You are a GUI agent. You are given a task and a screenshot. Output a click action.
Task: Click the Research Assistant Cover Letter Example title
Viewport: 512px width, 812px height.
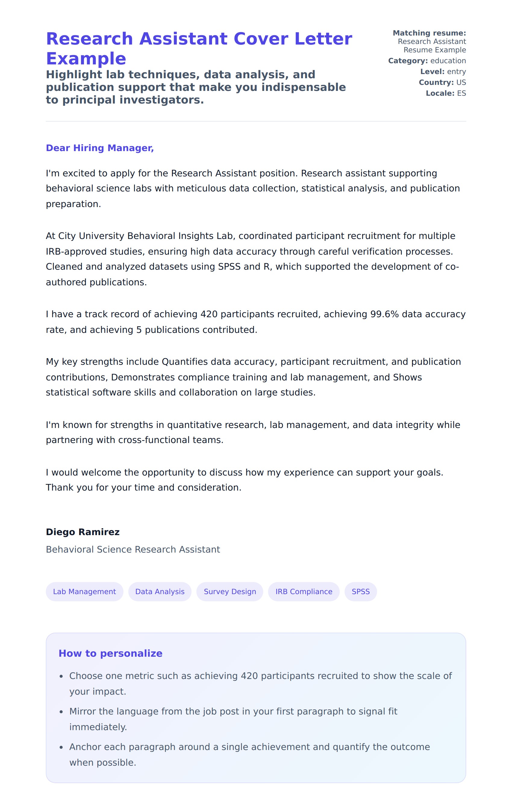[x=199, y=48]
